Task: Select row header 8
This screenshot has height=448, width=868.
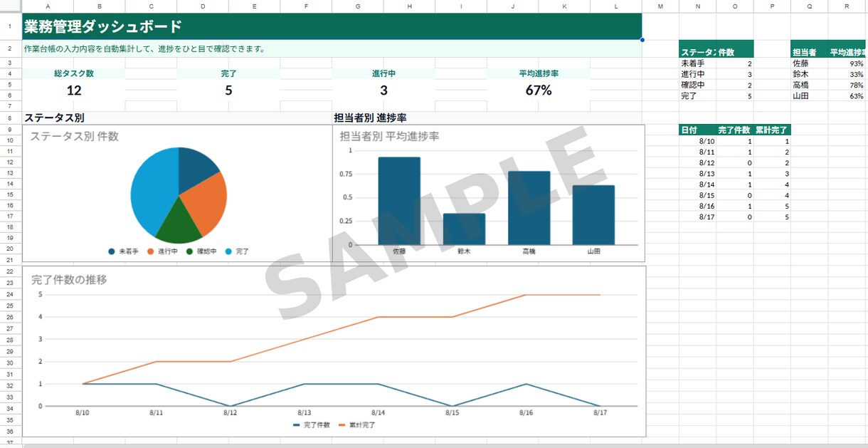Action: click(x=11, y=118)
